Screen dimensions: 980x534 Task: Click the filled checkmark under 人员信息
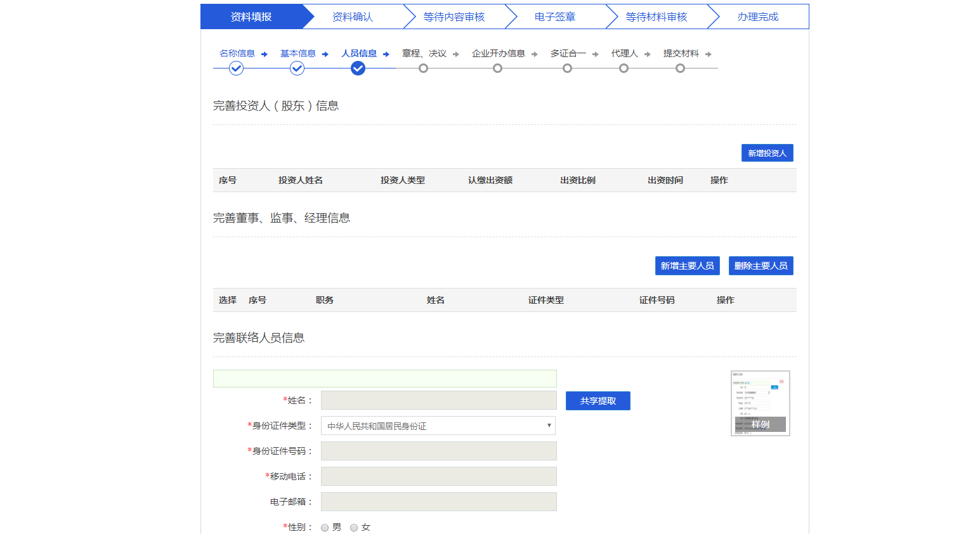pos(358,68)
